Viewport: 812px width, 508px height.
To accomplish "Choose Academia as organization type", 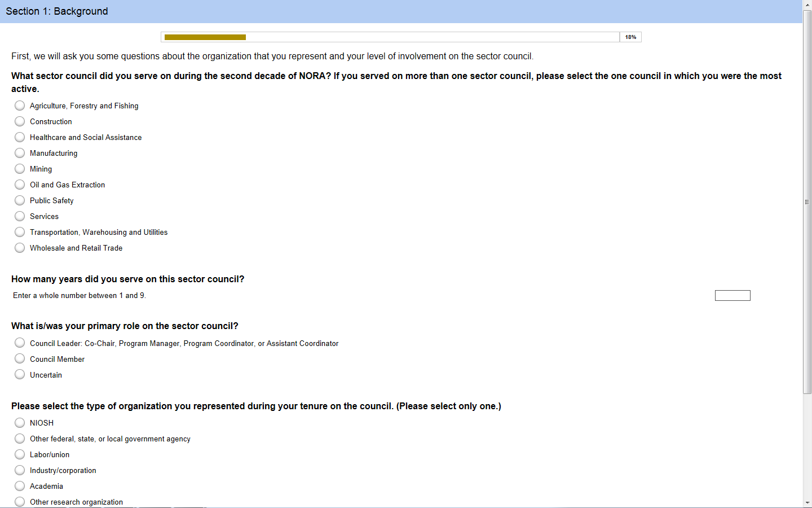I will coord(20,486).
